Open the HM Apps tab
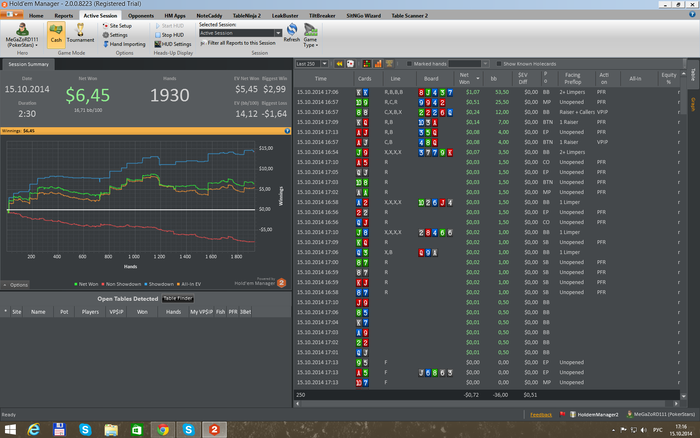The width and height of the screenshot is (700, 438). tap(175, 16)
